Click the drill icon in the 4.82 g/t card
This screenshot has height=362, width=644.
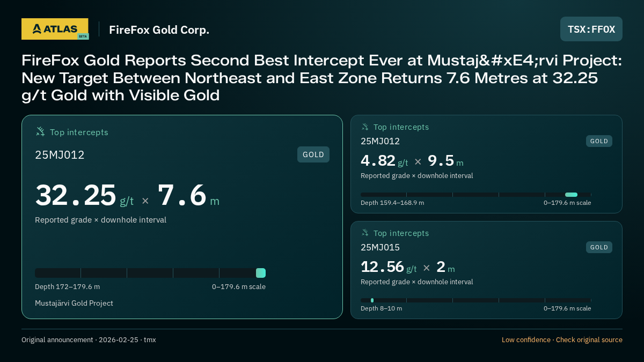tap(365, 127)
